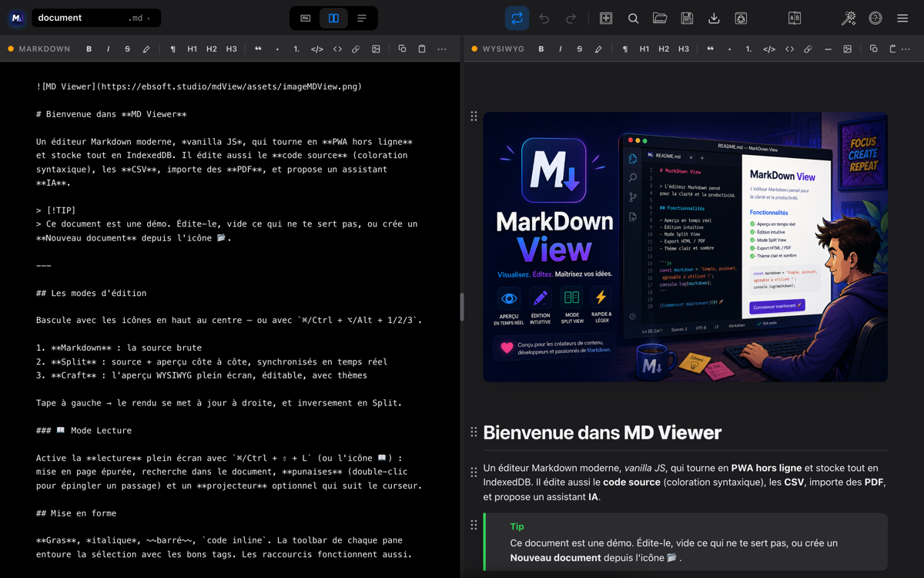Image resolution: width=924 pixels, height=578 pixels.
Task: Switch to Markdown source-only mode
Action: pos(306,18)
